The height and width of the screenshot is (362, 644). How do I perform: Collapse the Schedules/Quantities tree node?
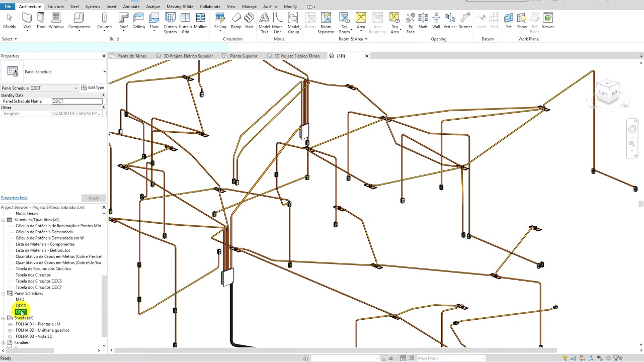click(x=4, y=220)
